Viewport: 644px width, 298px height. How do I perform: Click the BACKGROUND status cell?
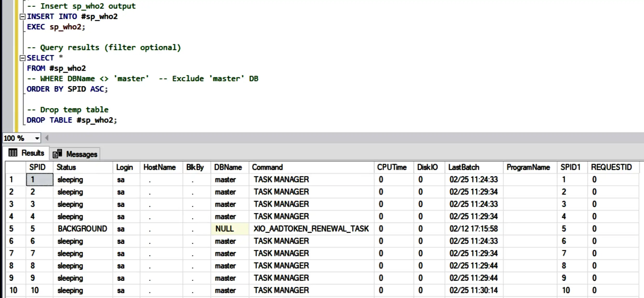point(83,229)
